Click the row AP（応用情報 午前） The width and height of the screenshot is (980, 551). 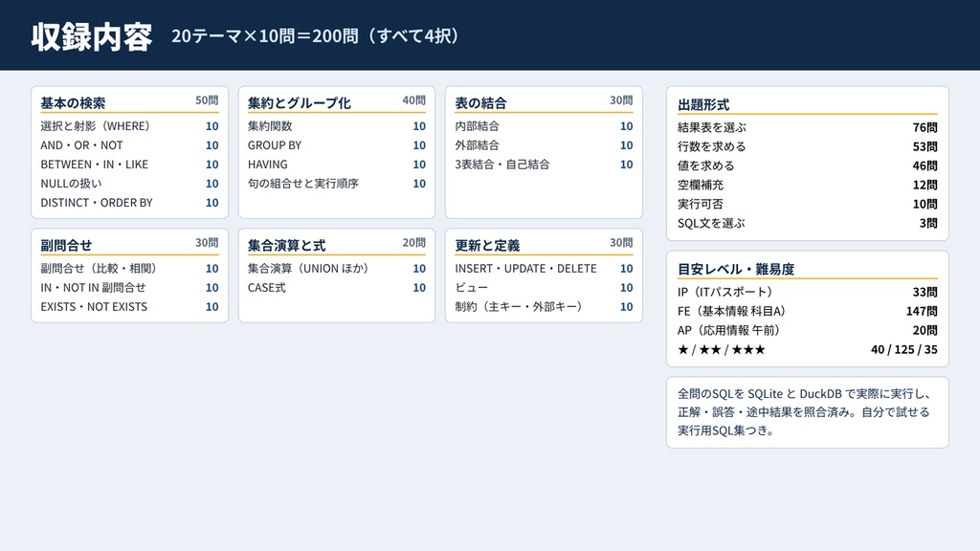(808, 330)
